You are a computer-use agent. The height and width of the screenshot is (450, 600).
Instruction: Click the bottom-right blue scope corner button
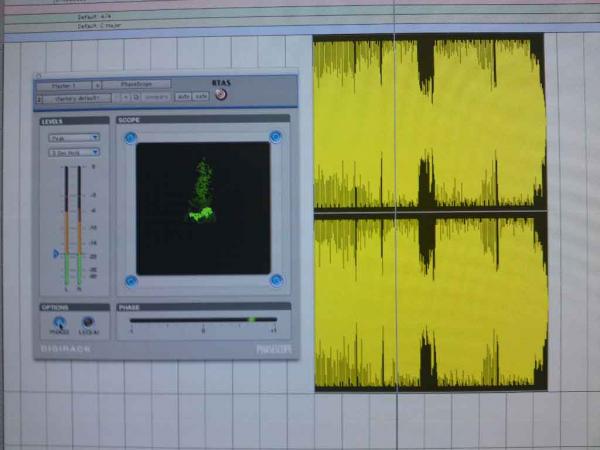click(276, 280)
